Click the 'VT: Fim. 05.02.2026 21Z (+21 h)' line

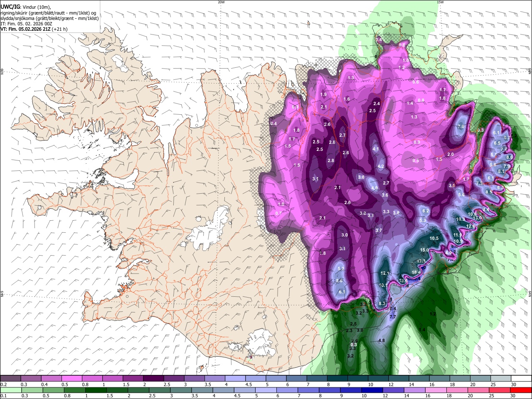click(x=34, y=29)
